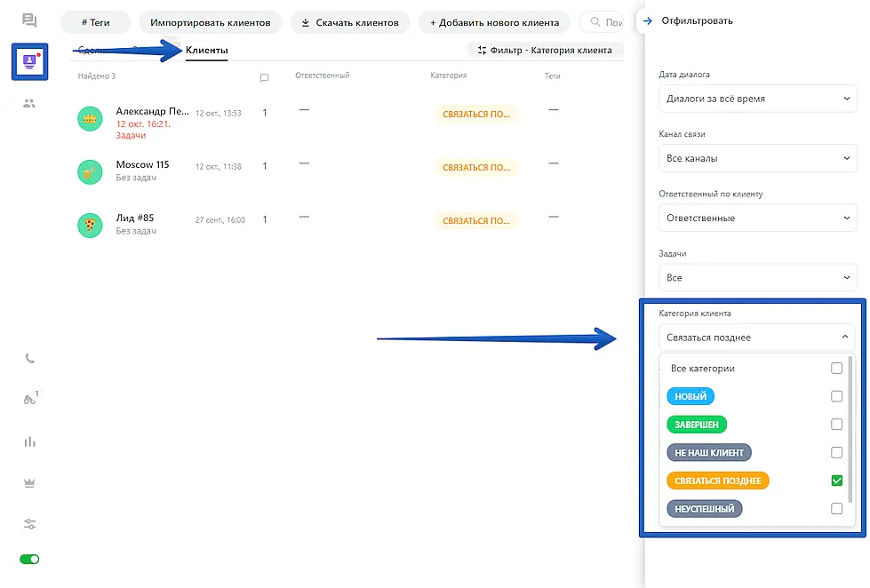
Task: Click the crown icon in sidebar
Action: click(29, 482)
